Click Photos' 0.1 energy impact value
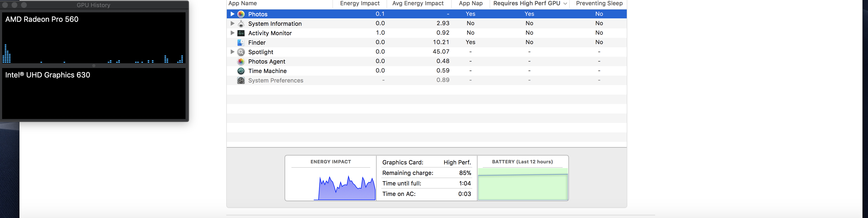Image resolution: width=868 pixels, height=218 pixels. (x=380, y=14)
